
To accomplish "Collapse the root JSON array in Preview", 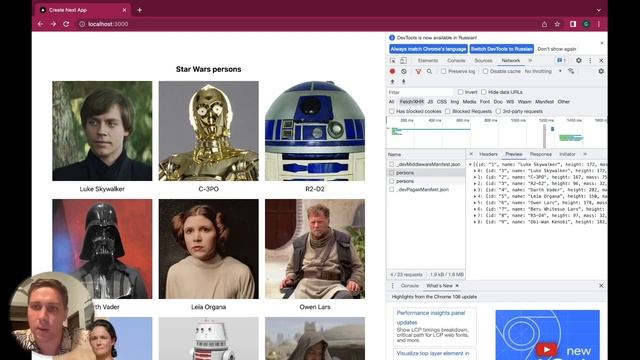I will tap(470, 164).
